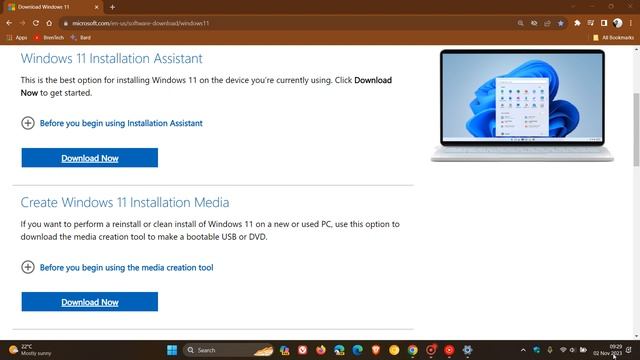640x360 pixels.
Task: Open the browser side panel
Action: 604,23
